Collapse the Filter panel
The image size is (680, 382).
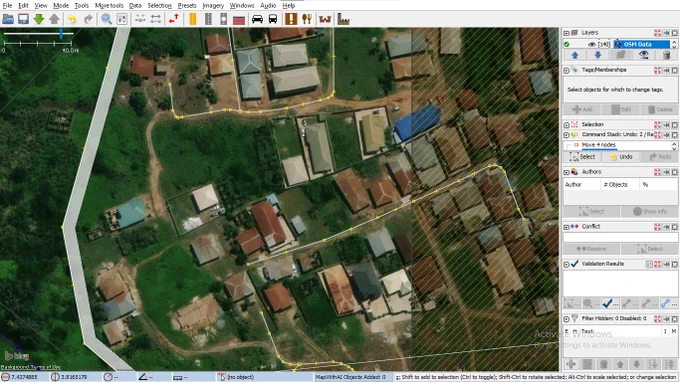(x=566, y=319)
